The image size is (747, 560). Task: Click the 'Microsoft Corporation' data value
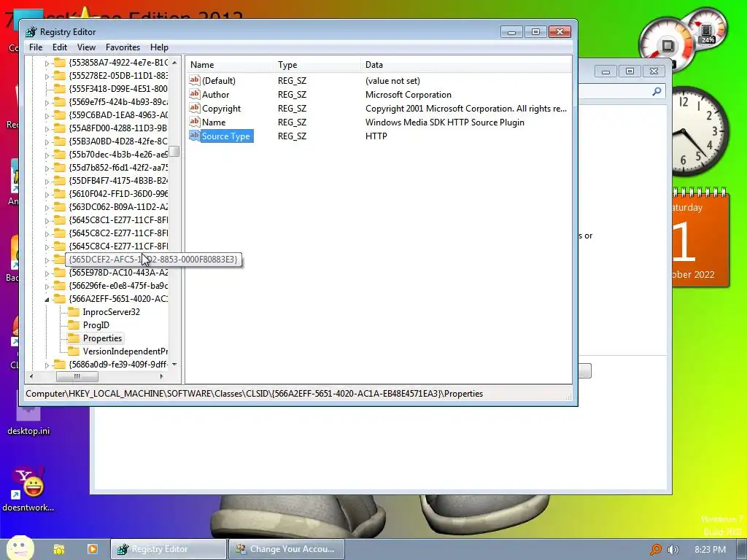click(x=409, y=94)
